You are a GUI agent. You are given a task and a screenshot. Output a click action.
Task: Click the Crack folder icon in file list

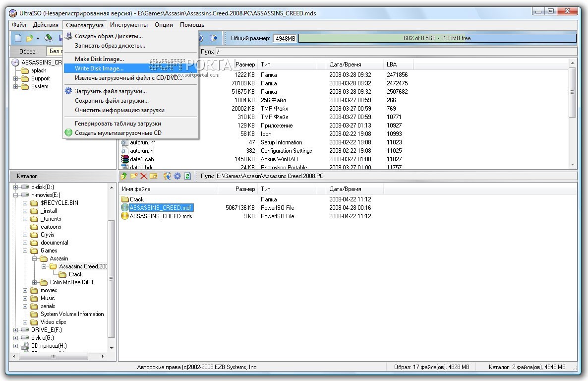(125, 199)
